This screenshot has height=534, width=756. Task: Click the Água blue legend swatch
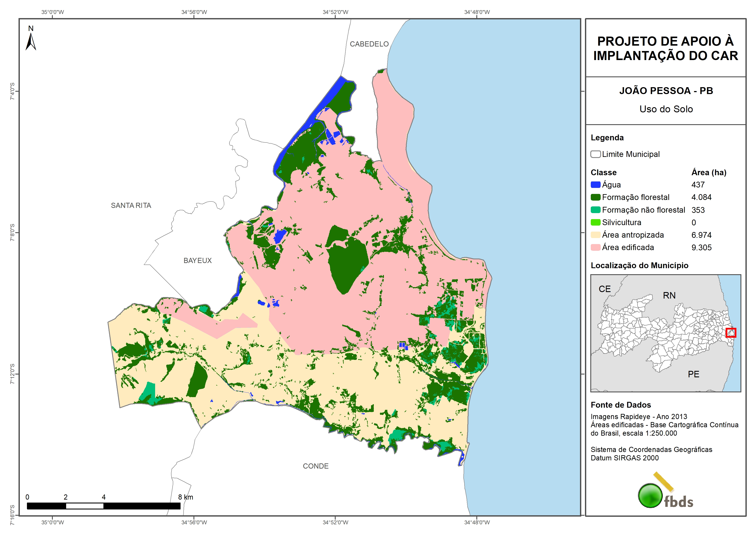pyautogui.click(x=595, y=185)
